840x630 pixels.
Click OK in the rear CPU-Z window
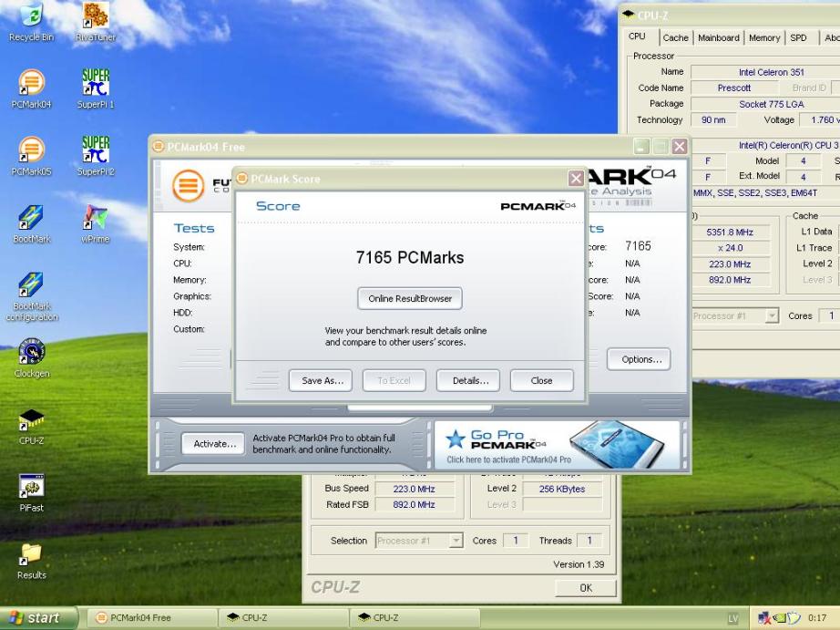click(586, 588)
